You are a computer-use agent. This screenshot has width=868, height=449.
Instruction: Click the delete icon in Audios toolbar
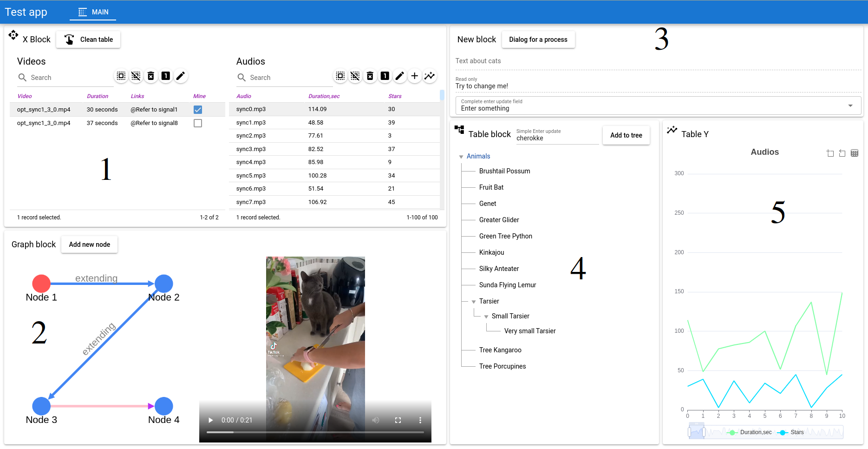370,76
